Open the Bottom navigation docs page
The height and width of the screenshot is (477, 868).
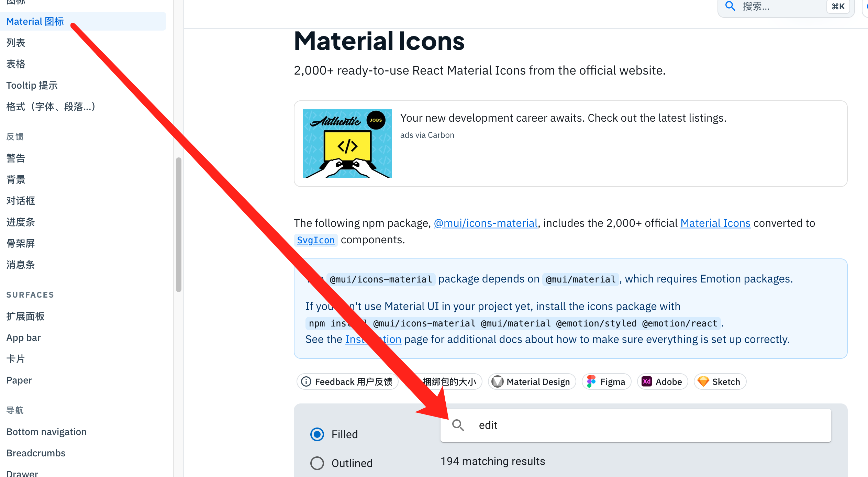pyautogui.click(x=46, y=431)
